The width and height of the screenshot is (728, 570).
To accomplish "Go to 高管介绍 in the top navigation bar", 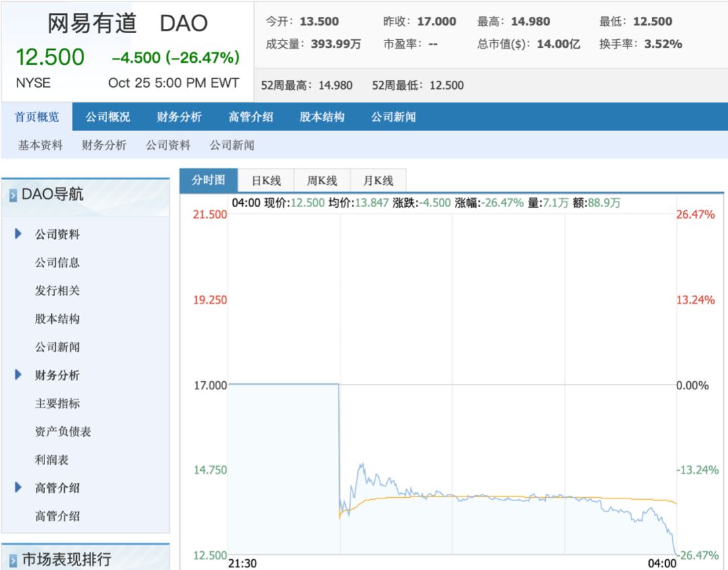I will tap(251, 117).
